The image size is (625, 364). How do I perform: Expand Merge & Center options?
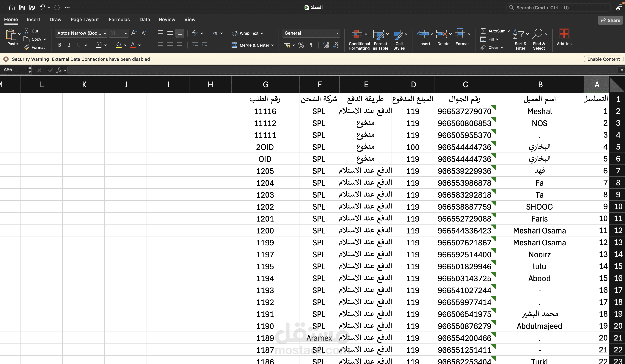272,45
